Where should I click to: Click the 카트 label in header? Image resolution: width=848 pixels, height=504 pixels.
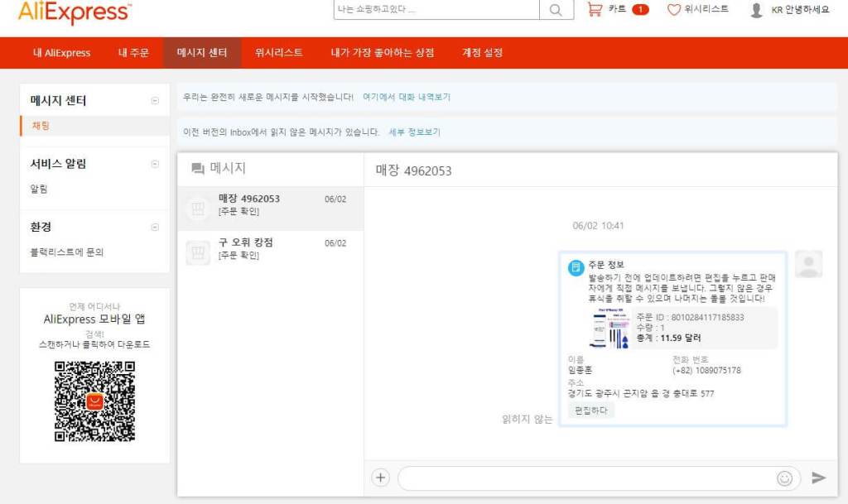pos(617,9)
